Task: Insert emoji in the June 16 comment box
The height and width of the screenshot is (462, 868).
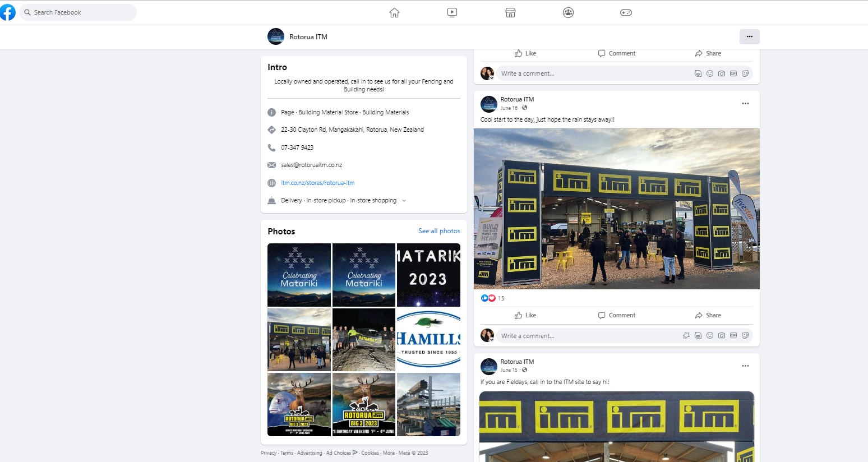Action: tap(710, 336)
